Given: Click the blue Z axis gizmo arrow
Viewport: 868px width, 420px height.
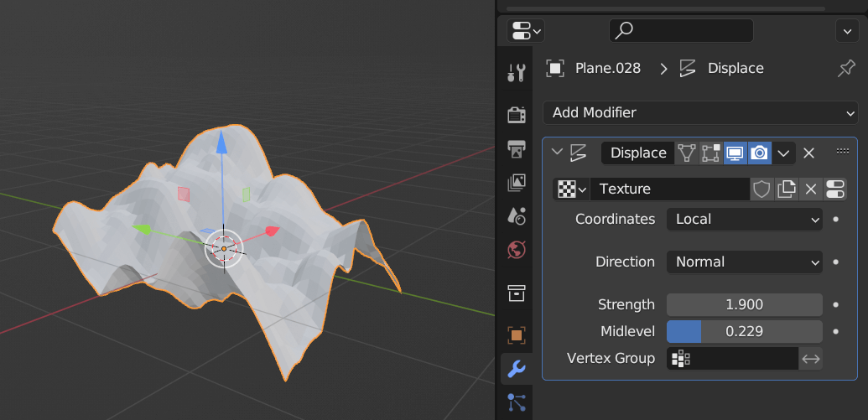Looking at the screenshot, I should coord(221,142).
